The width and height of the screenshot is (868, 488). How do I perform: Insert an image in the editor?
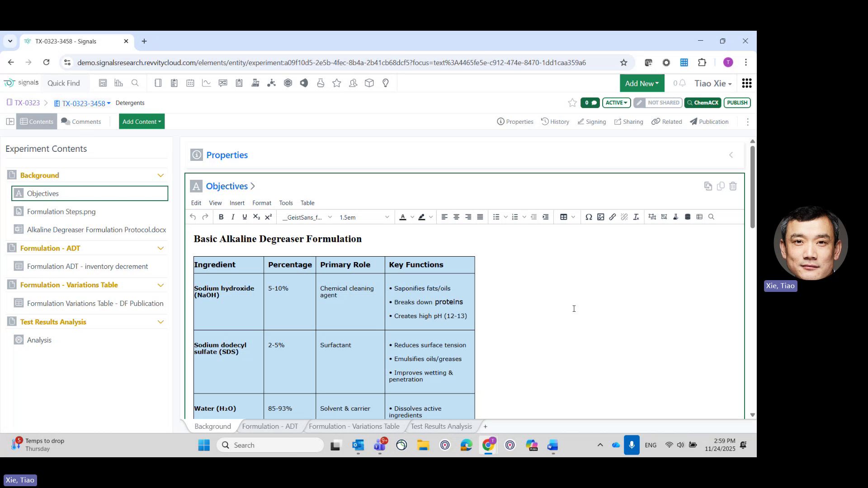600,217
